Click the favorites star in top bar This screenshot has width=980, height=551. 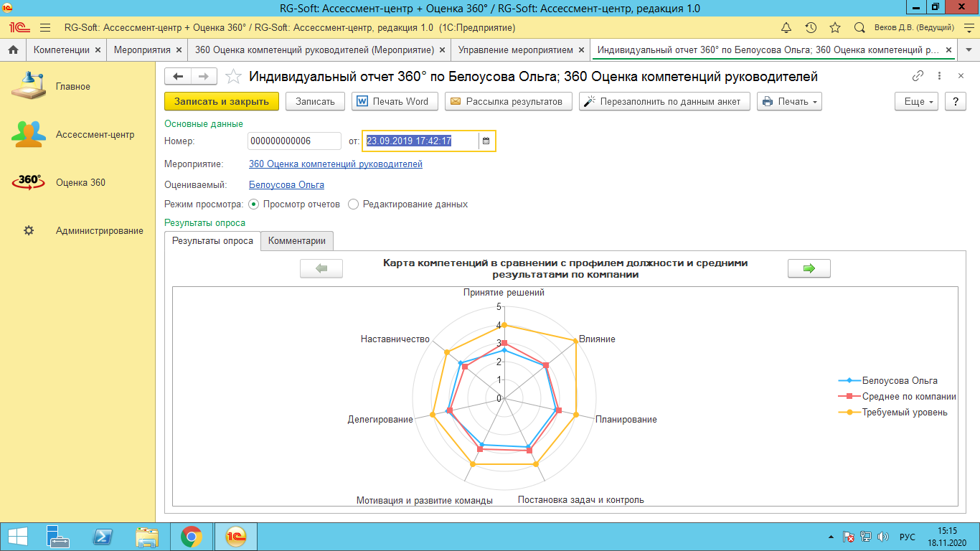pyautogui.click(x=835, y=28)
